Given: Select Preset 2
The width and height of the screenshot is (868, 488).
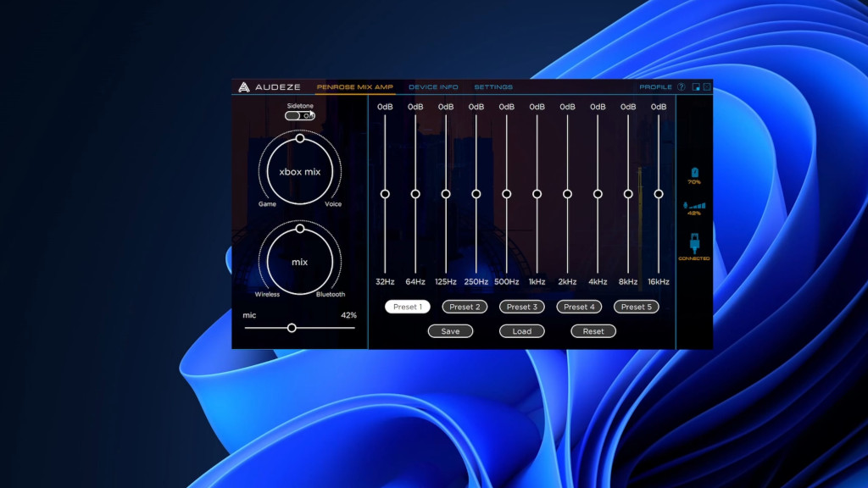Looking at the screenshot, I should tap(465, 307).
